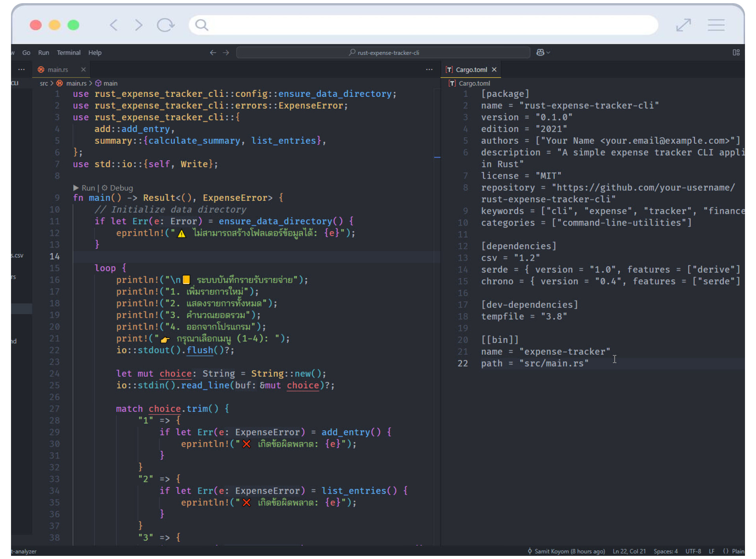
Task: Click the src breadcrumb
Action: tap(44, 83)
